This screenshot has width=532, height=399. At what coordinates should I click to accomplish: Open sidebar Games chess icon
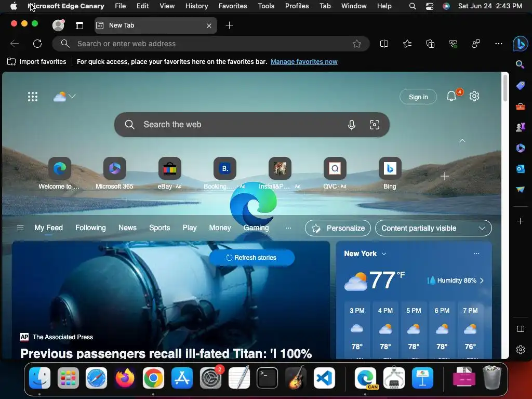[x=520, y=127]
